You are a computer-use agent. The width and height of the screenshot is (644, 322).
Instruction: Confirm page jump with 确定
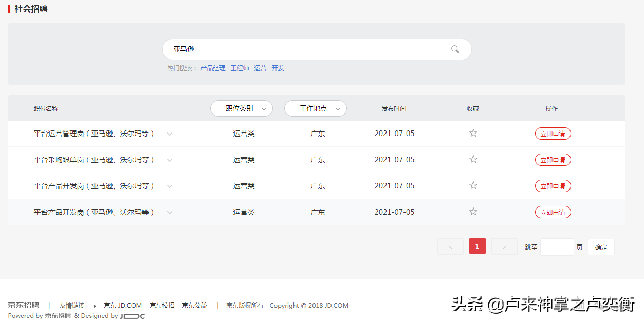pyautogui.click(x=601, y=247)
